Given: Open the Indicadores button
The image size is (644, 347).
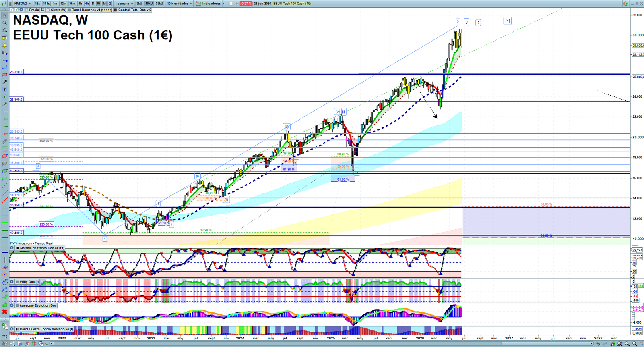Looking at the screenshot, I should [x=208, y=4].
